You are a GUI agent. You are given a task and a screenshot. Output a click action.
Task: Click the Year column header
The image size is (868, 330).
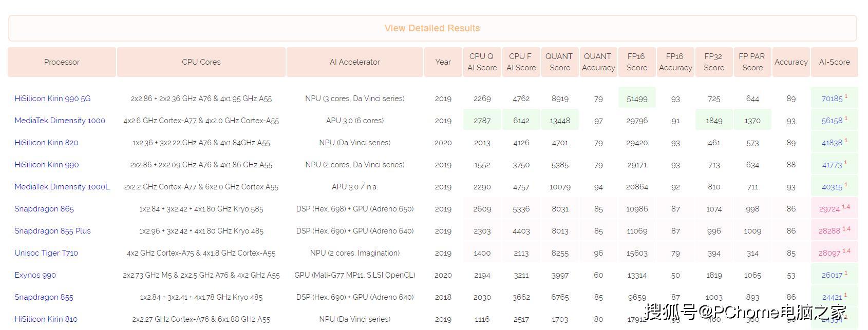click(443, 62)
